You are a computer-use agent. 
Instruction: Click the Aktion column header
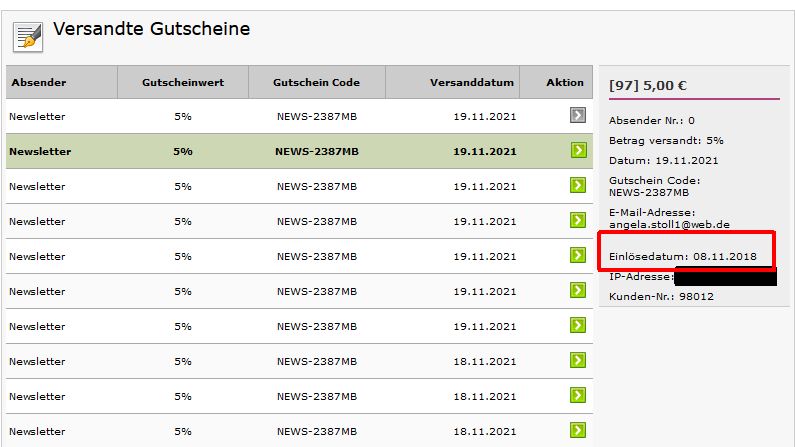coord(565,83)
